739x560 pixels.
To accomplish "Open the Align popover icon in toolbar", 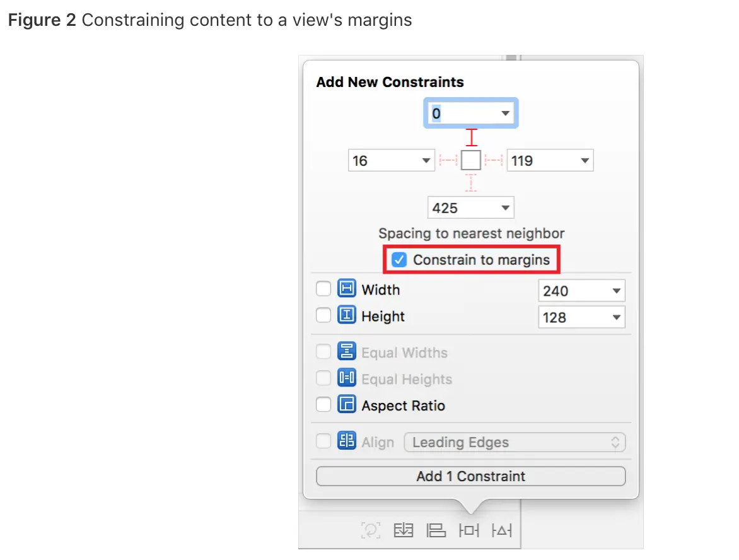I will tap(436, 530).
